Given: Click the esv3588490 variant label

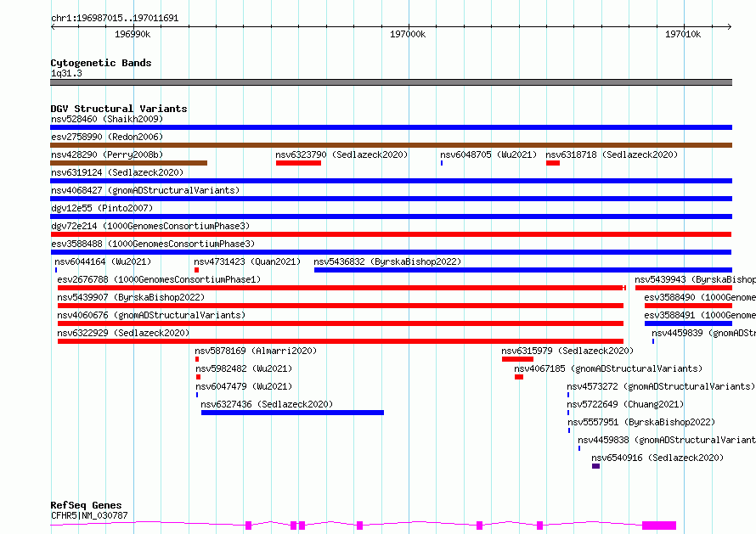Looking at the screenshot, I should click(x=700, y=297).
